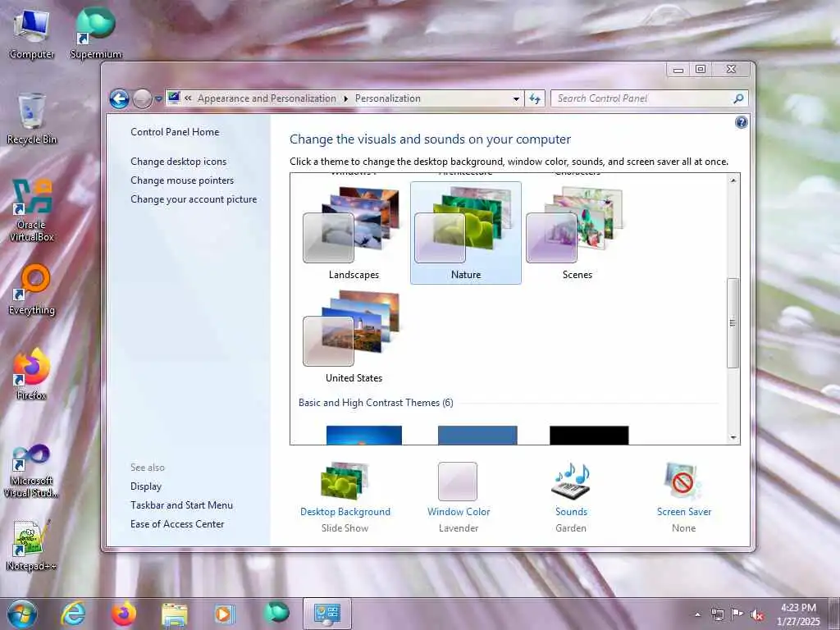Select the Firefox desktop shortcut
Viewport: 840px width, 630px height.
click(x=32, y=374)
